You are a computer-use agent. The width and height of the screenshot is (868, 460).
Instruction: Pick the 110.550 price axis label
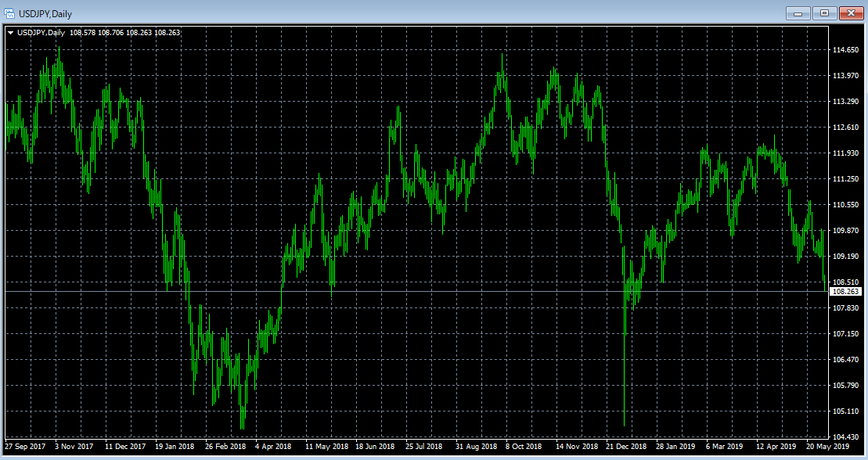click(x=845, y=204)
